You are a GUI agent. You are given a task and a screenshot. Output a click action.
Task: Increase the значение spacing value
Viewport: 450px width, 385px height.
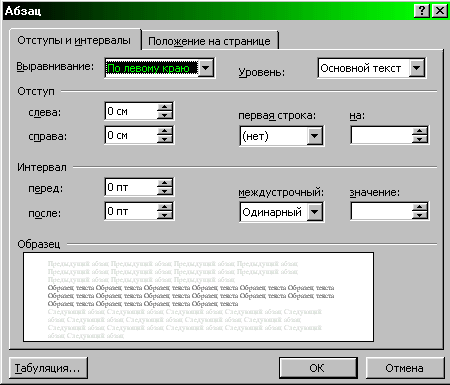[x=420, y=207]
